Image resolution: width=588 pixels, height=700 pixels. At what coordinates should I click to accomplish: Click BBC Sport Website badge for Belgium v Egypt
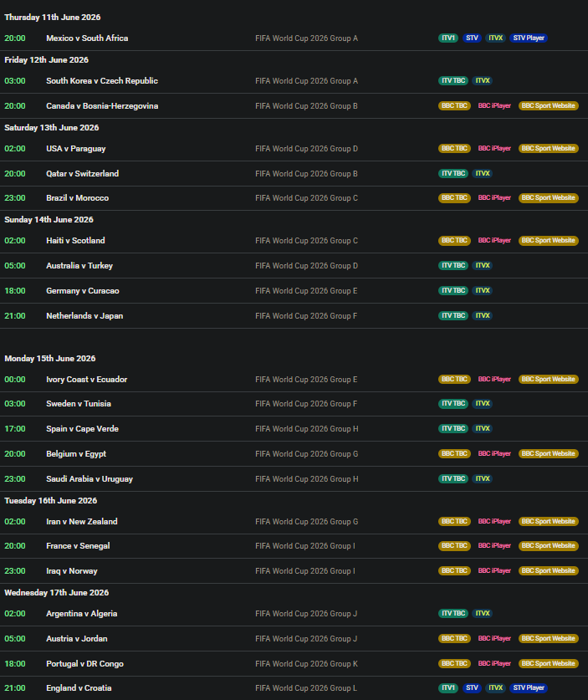tap(548, 453)
